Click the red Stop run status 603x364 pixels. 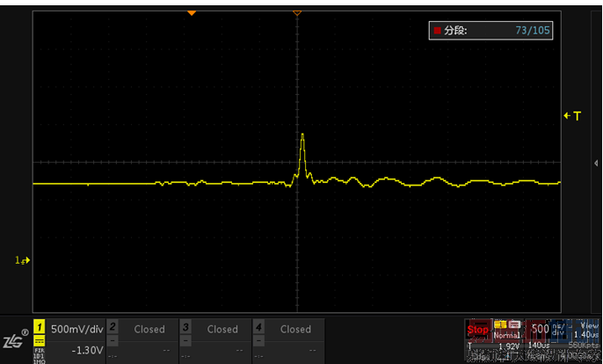coord(477,330)
